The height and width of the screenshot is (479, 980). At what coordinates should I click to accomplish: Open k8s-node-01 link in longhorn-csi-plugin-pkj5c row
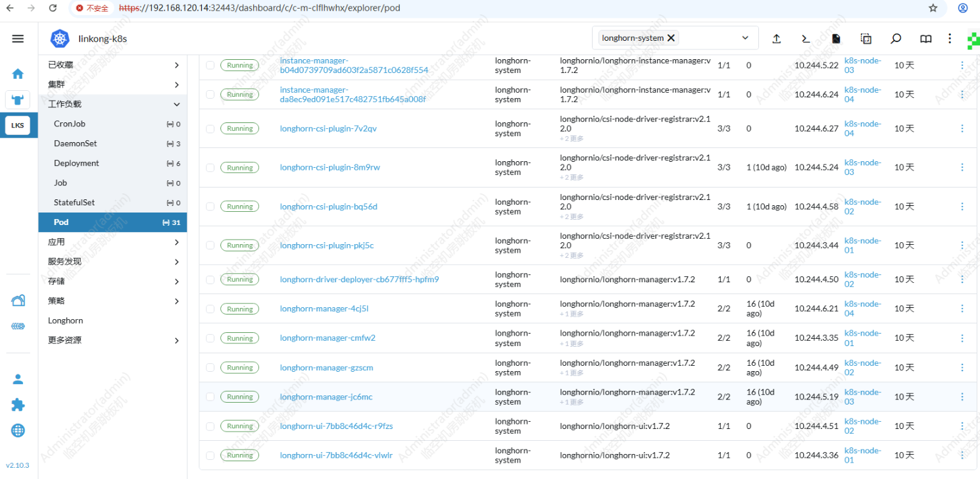coord(862,245)
